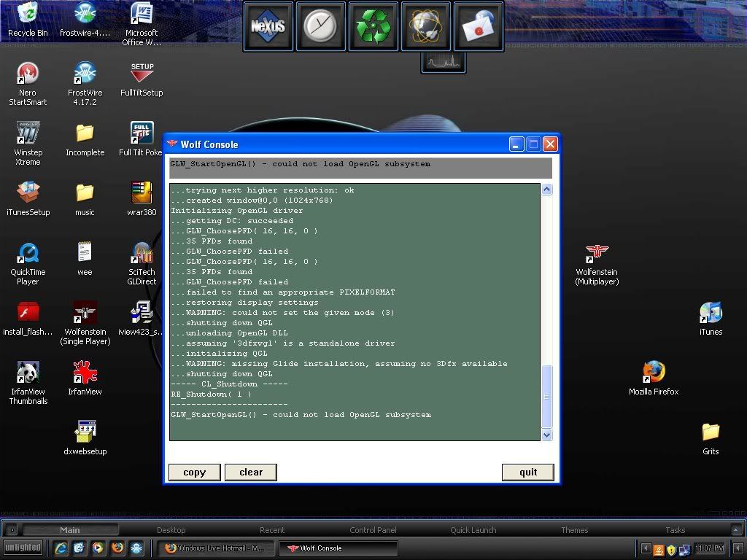This screenshot has width=747, height=560.
Task: Select the iTunesSetup installer icon
Action: pos(28,199)
